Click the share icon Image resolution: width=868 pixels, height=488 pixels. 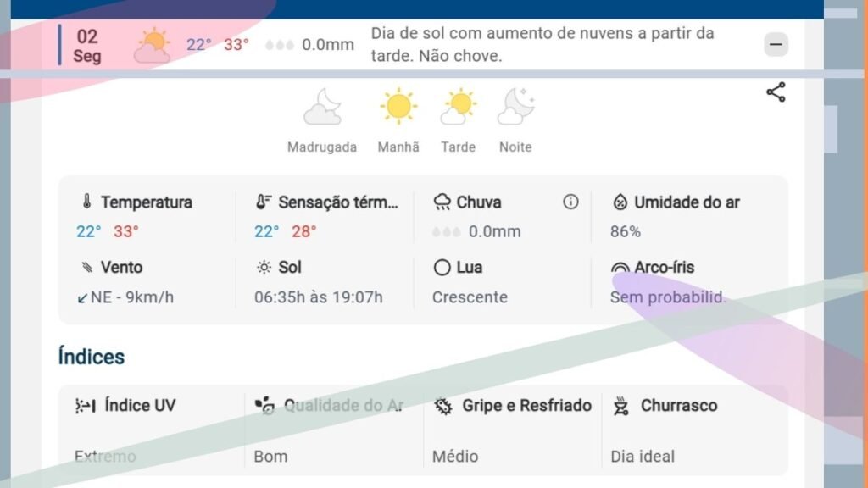[776, 92]
